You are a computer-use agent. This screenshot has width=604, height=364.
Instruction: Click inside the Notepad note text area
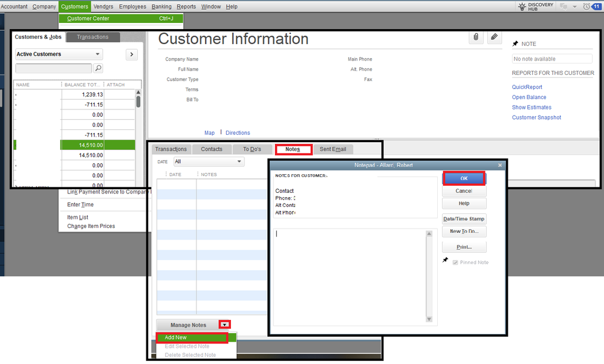[350, 278]
